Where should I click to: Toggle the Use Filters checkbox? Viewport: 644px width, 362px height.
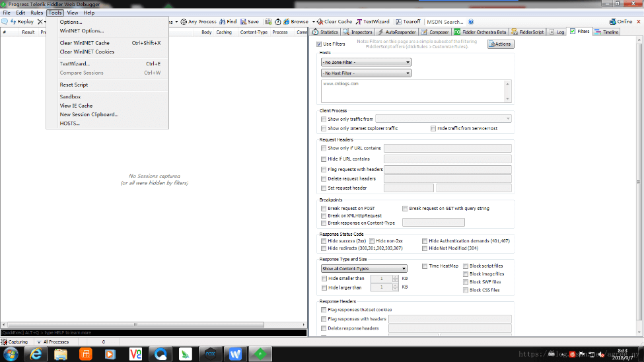tap(319, 44)
